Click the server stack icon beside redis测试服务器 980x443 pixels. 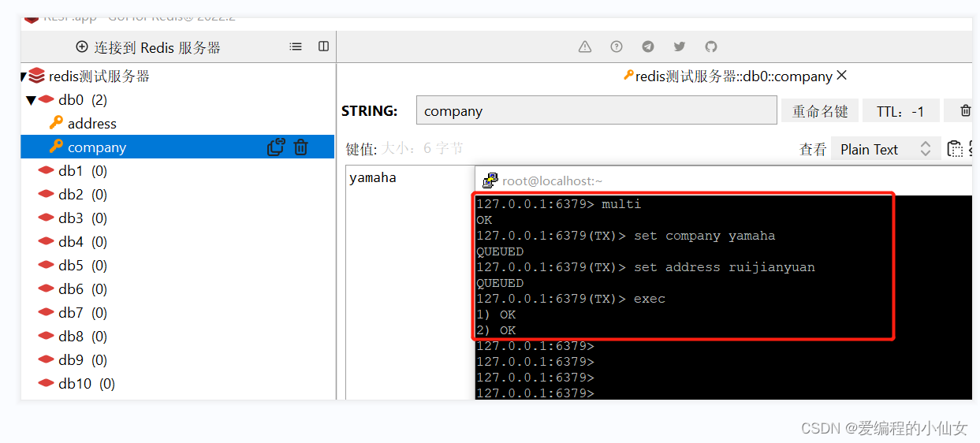pos(37,76)
